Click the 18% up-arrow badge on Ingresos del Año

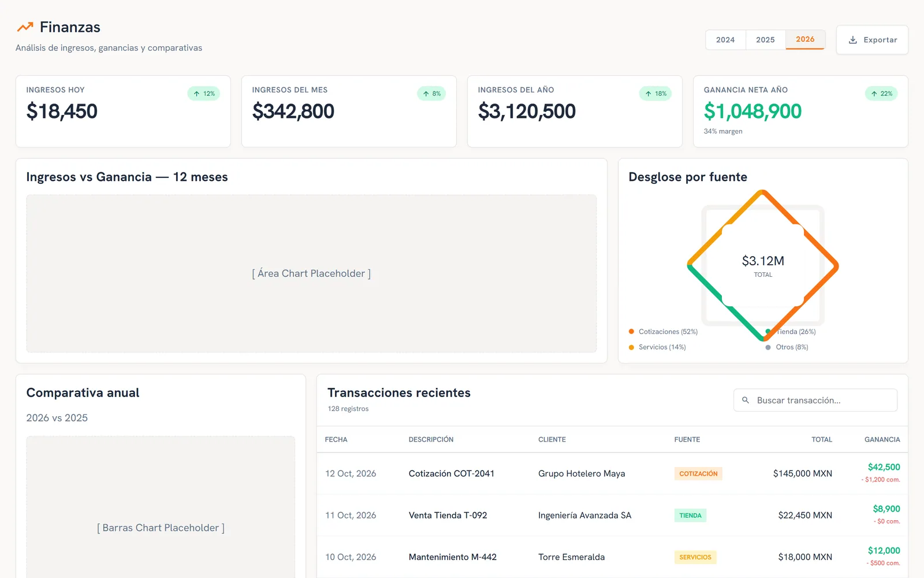coord(655,94)
